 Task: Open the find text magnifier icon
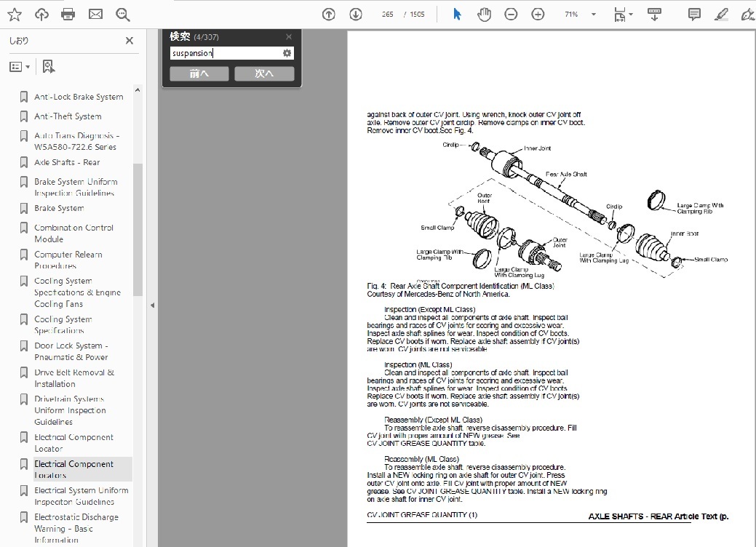(x=123, y=15)
